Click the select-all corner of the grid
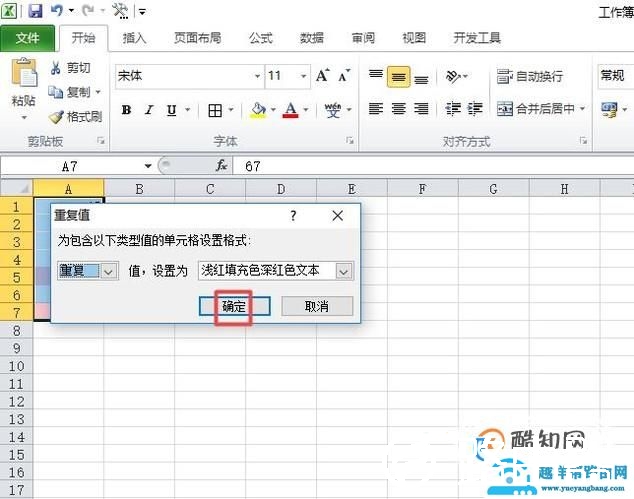The height and width of the screenshot is (499, 634). 16,188
